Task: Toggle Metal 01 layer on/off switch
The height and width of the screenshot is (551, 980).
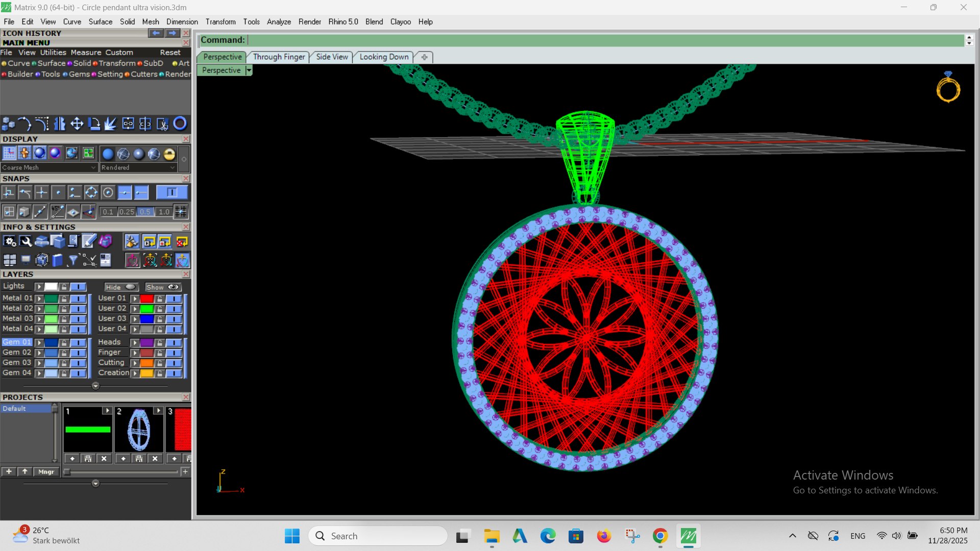Action: (78, 298)
